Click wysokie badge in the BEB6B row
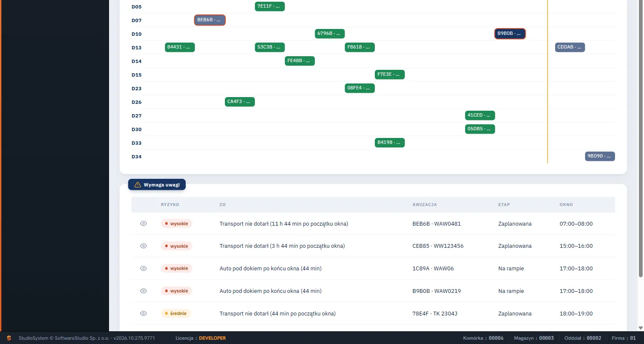 coord(177,224)
